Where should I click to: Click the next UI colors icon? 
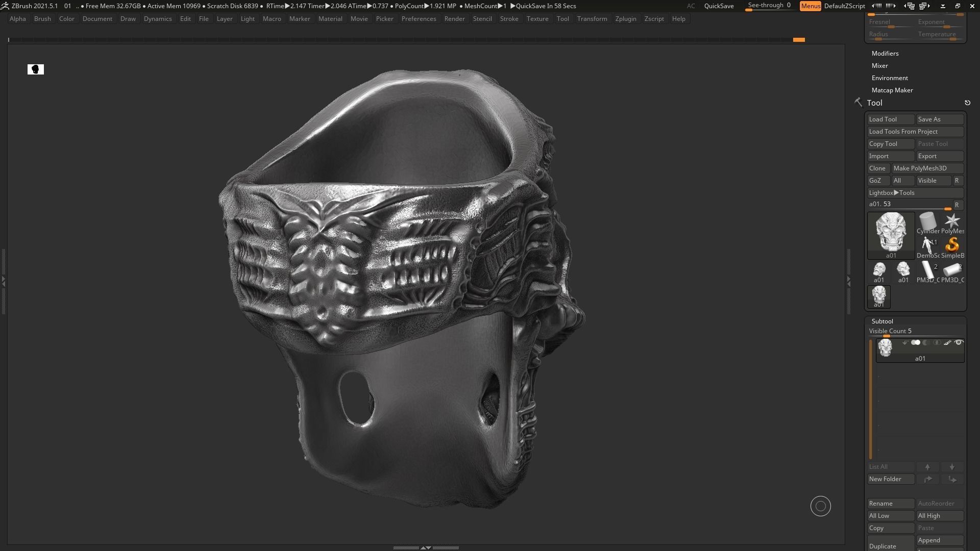[x=925, y=6]
